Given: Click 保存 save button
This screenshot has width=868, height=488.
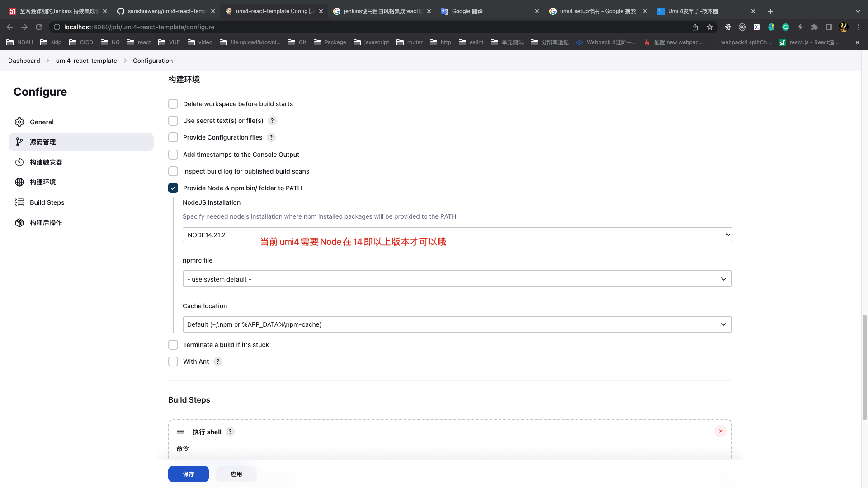Looking at the screenshot, I should (x=189, y=474).
